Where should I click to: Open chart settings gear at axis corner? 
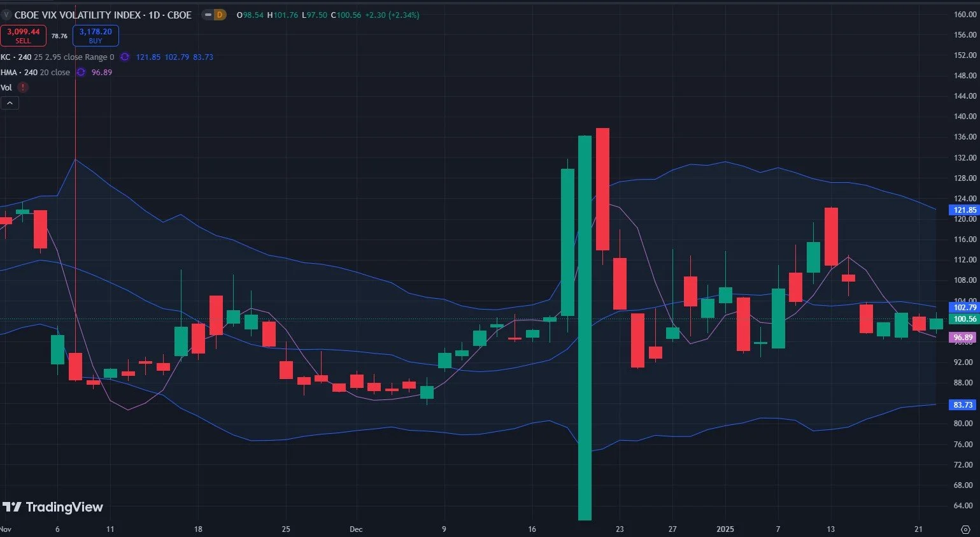965,529
